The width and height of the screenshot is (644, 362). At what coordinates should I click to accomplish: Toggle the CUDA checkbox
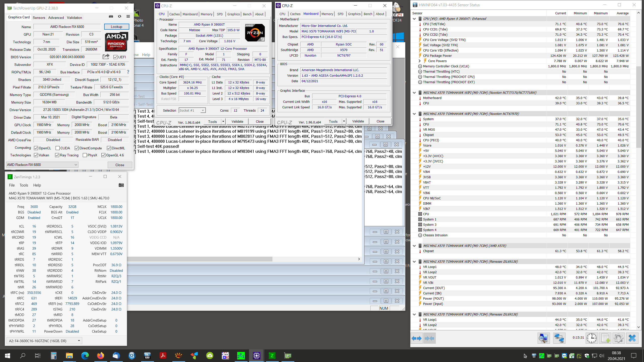[x=58, y=148]
